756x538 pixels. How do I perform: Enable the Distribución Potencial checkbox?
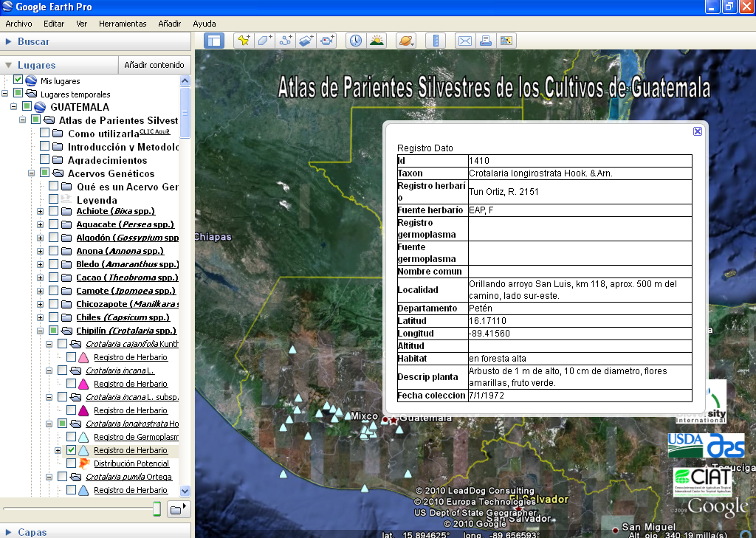coord(72,463)
